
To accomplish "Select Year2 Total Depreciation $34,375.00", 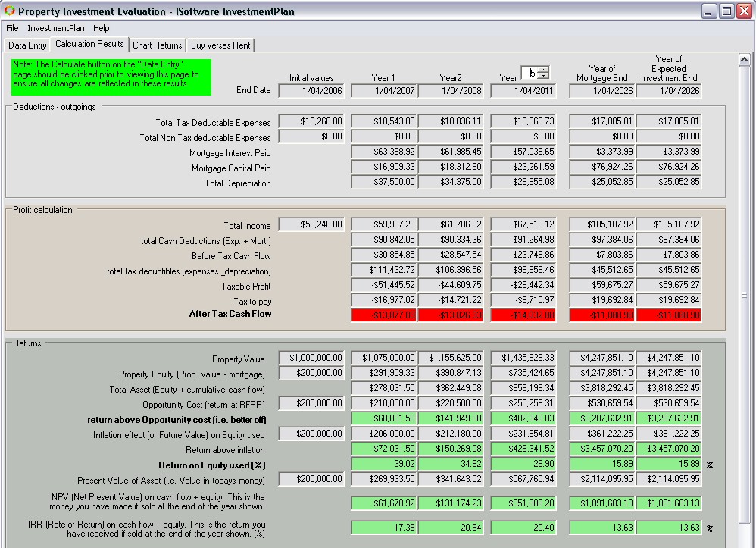I will (x=451, y=182).
